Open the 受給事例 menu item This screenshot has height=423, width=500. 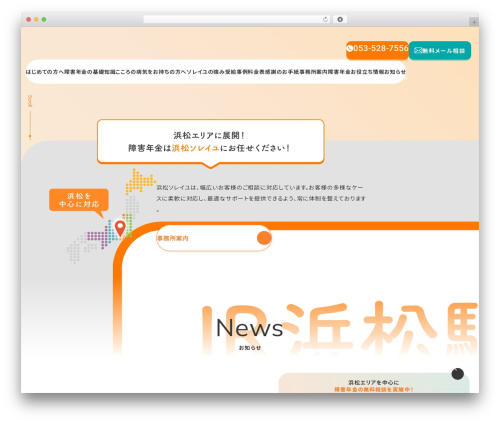(236, 72)
